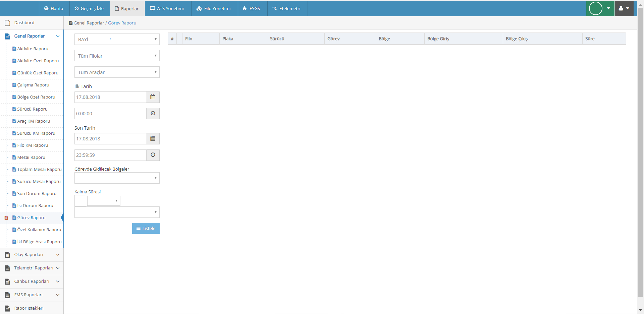
Task: Open Aktivite Raporu
Action: pos(33,49)
